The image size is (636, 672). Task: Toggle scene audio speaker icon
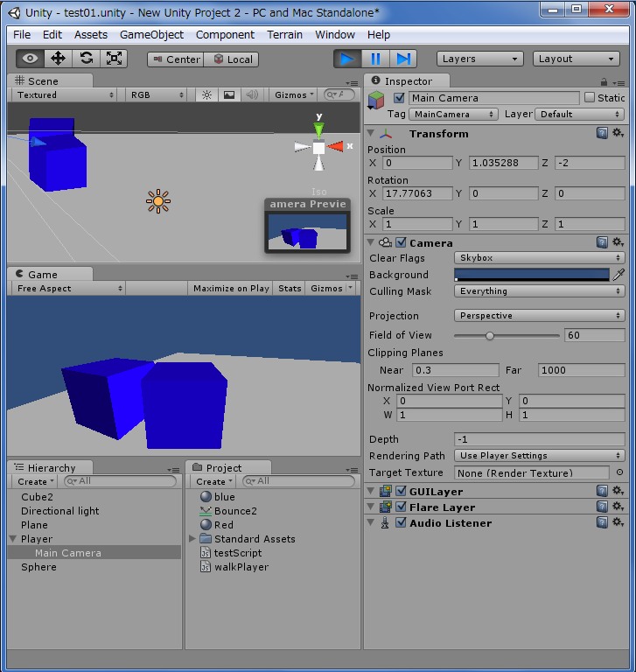pos(252,94)
